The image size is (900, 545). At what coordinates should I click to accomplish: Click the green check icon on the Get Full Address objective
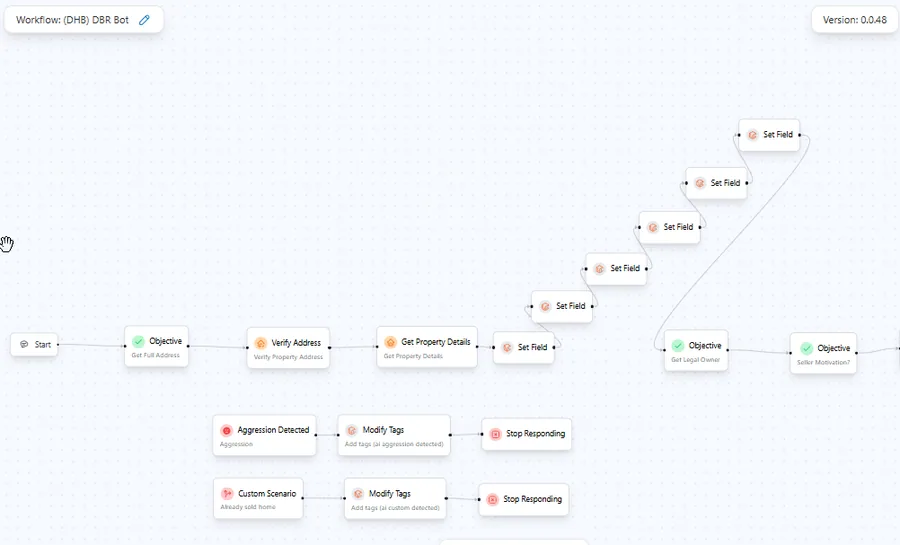point(138,341)
